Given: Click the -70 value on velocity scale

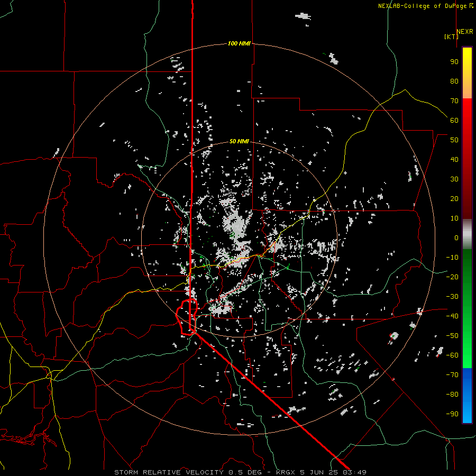Looking at the screenshot, I should coord(452,375).
